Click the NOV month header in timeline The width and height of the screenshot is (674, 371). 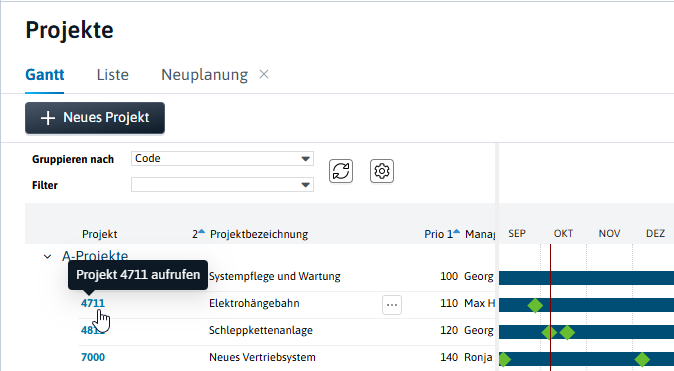click(609, 233)
